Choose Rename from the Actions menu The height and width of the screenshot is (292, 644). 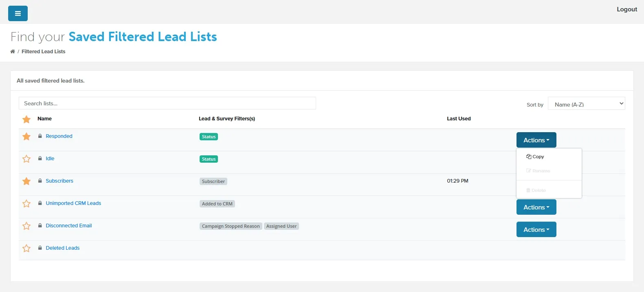coord(538,171)
